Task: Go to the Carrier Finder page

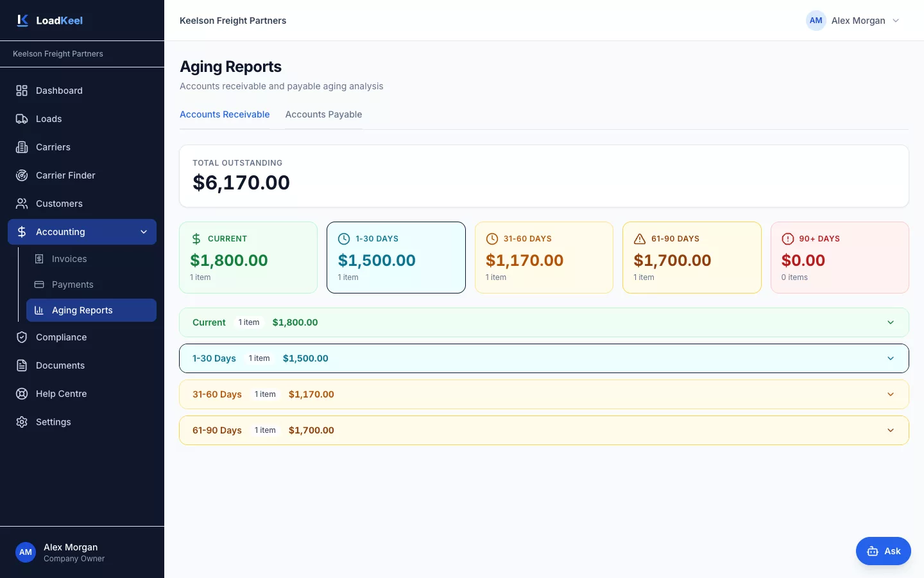Action: coord(82,175)
